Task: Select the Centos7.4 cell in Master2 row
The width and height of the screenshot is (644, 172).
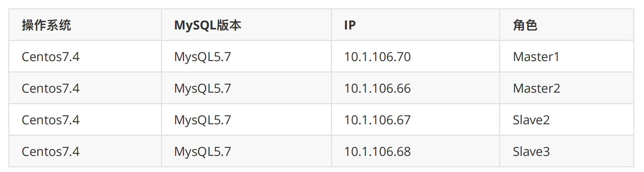Action: click(51, 88)
